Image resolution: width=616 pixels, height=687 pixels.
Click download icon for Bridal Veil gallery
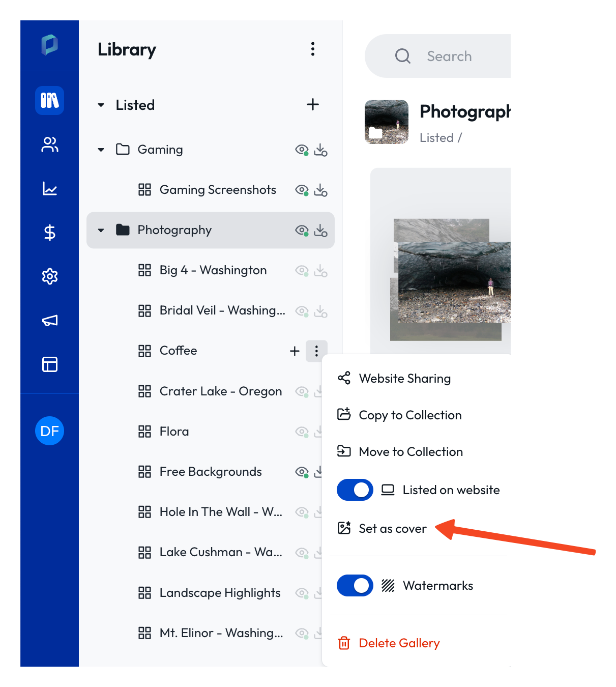pos(320,310)
